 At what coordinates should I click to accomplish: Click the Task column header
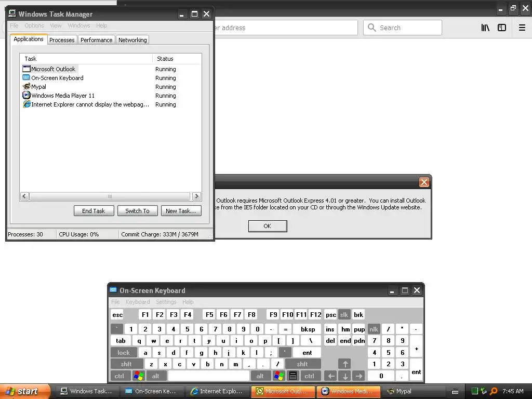pos(86,59)
